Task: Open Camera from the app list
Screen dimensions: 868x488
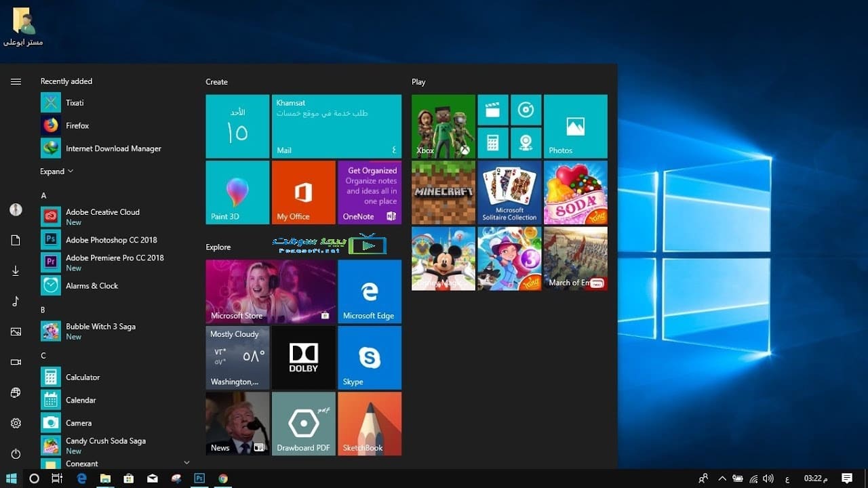Action: tap(112, 423)
